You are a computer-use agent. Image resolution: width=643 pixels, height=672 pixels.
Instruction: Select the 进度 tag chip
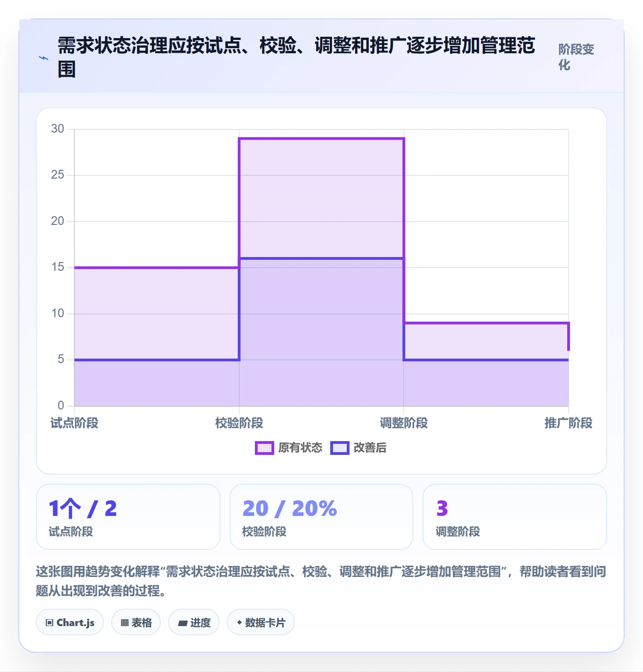[x=194, y=622]
